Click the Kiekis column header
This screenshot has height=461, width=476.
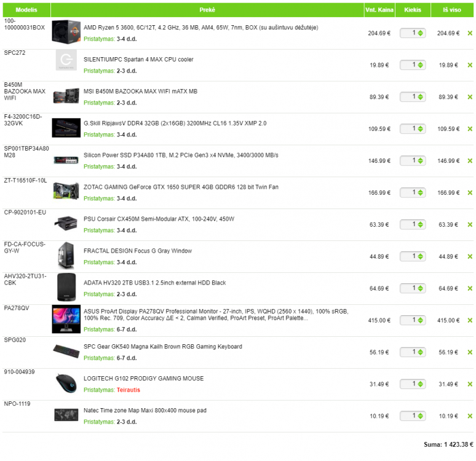click(413, 10)
